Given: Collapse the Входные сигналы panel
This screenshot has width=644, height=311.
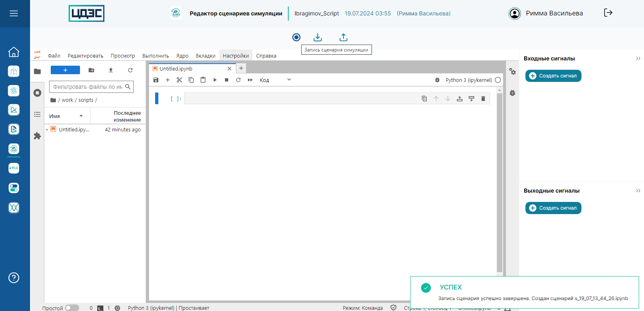Looking at the screenshot, I should pyautogui.click(x=638, y=58).
